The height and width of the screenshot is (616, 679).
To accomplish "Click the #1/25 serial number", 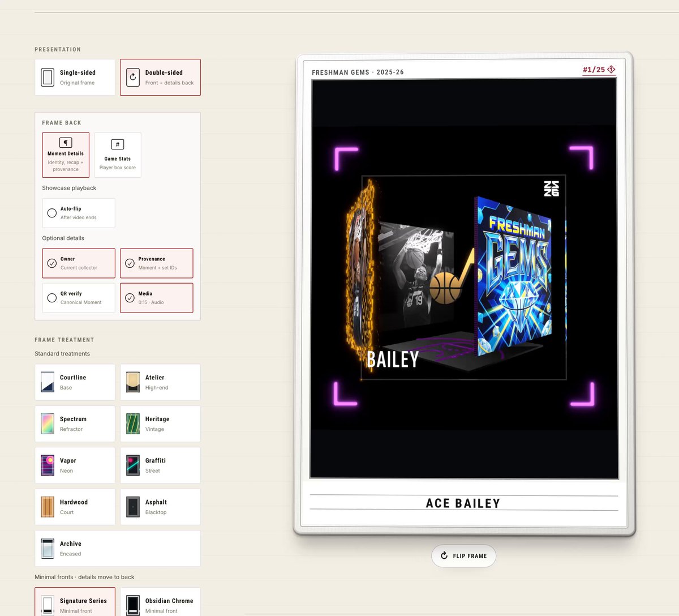I will pyautogui.click(x=594, y=70).
